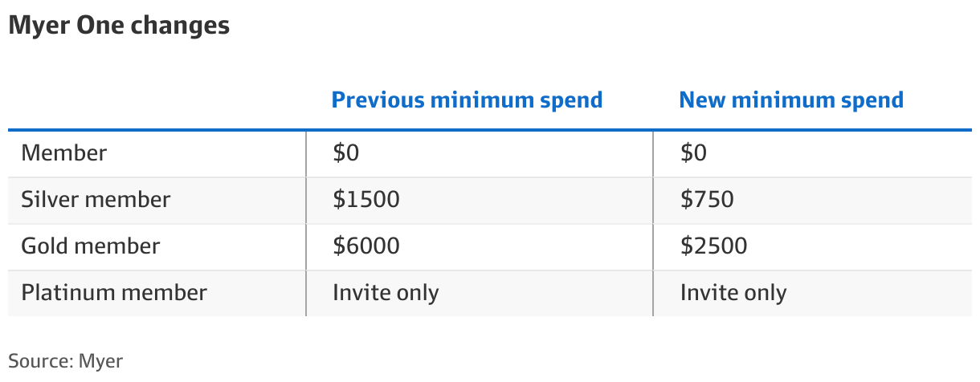The image size is (980, 382).
Task: Click the Member new spend $0 cell
Action: [693, 152]
